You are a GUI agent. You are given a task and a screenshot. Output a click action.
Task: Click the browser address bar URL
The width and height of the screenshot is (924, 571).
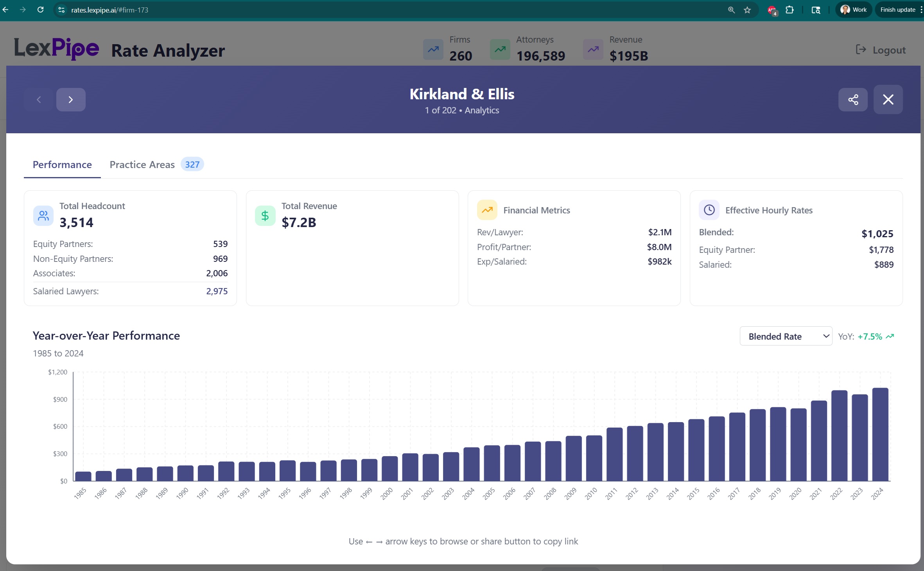[x=109, y=10]
